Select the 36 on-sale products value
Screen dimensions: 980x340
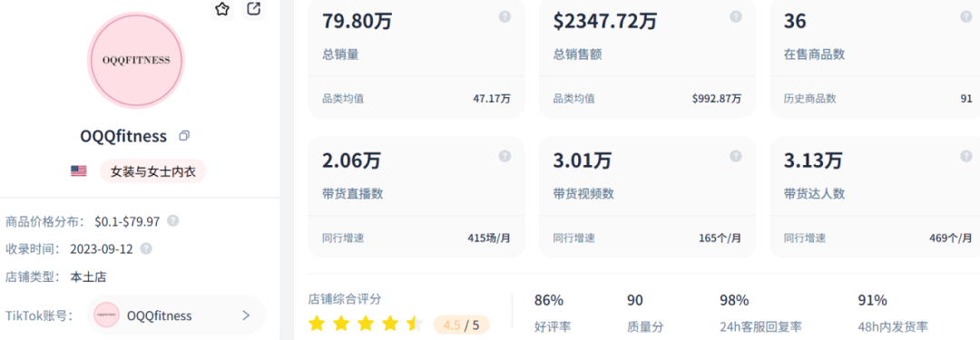795,21
